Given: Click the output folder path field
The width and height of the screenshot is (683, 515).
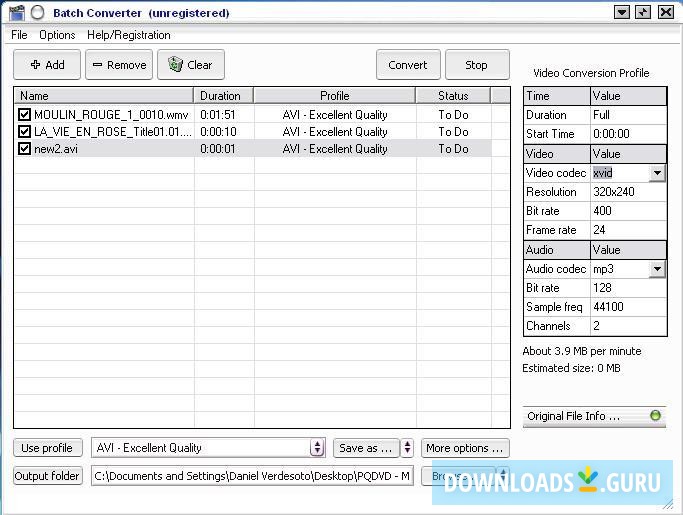Looking at the screenshot, I should coord(252,476).
